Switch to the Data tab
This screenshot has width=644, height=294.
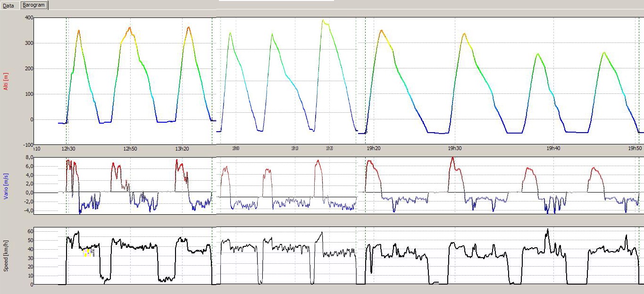coord(8,6)
